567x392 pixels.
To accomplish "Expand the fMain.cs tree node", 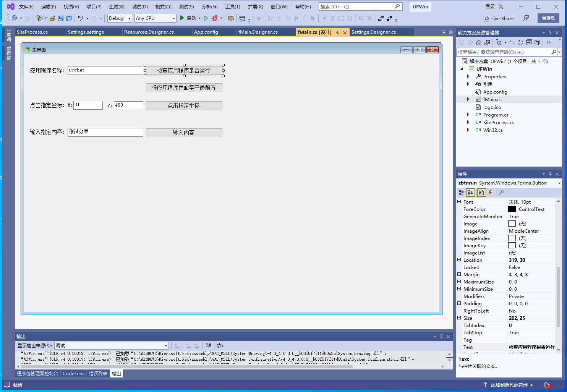I will pos(468,99).
